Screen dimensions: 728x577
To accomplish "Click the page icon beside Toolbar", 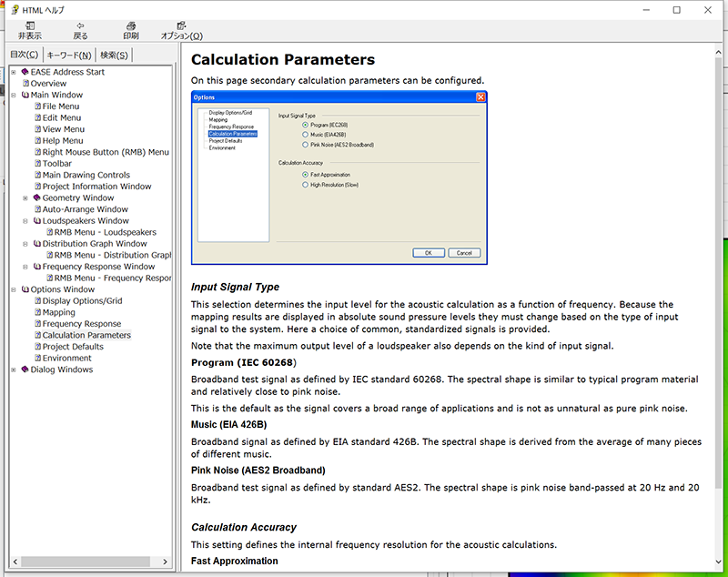I will click(x=38, y=164).
